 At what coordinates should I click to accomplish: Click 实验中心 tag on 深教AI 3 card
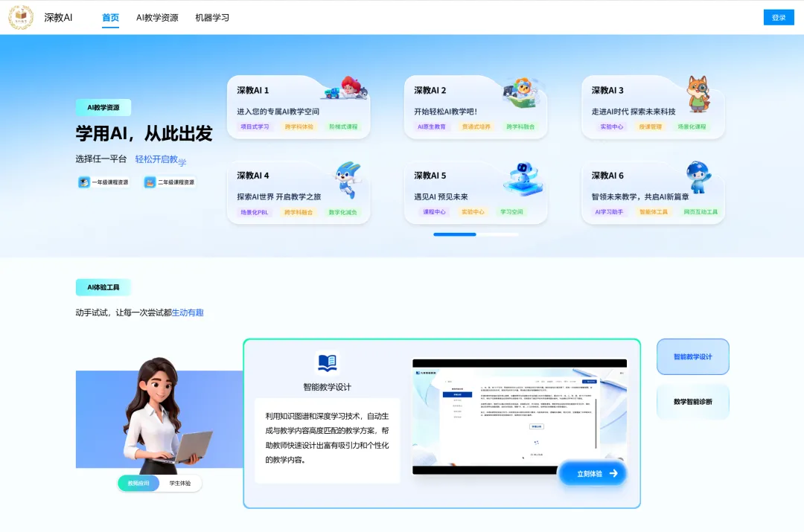point(612,126)
